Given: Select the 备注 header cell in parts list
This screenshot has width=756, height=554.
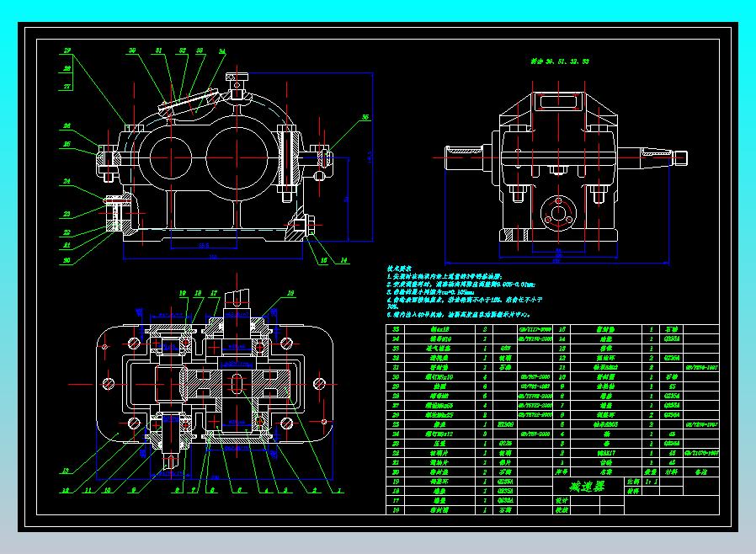Looking at the screenshot, I should coord(701,472).
